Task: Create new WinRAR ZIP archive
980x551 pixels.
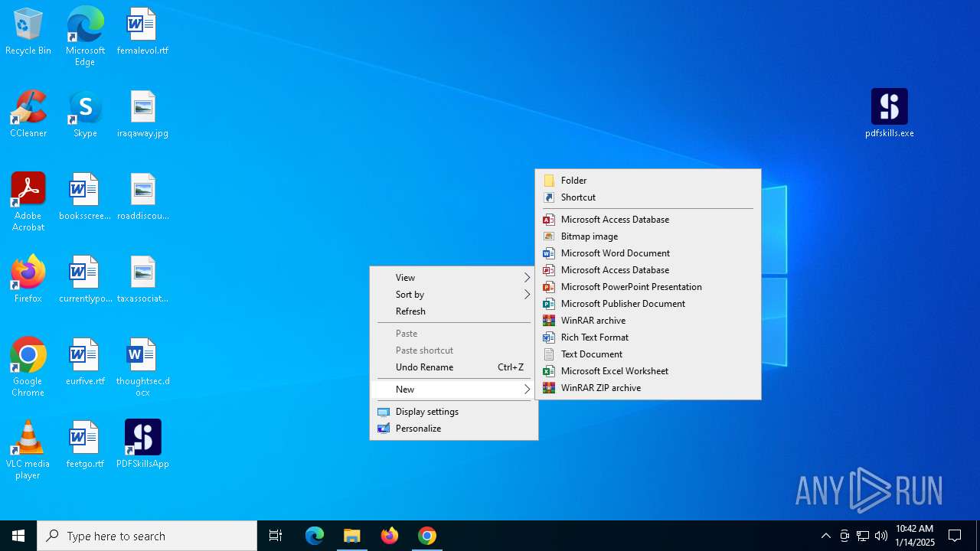Action: pyautogui.click(x=648, y=388)
